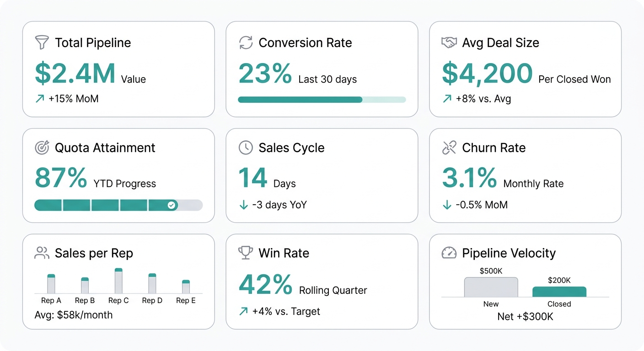Click the down arrow next to -3 days YoY

tap(243, 205)
